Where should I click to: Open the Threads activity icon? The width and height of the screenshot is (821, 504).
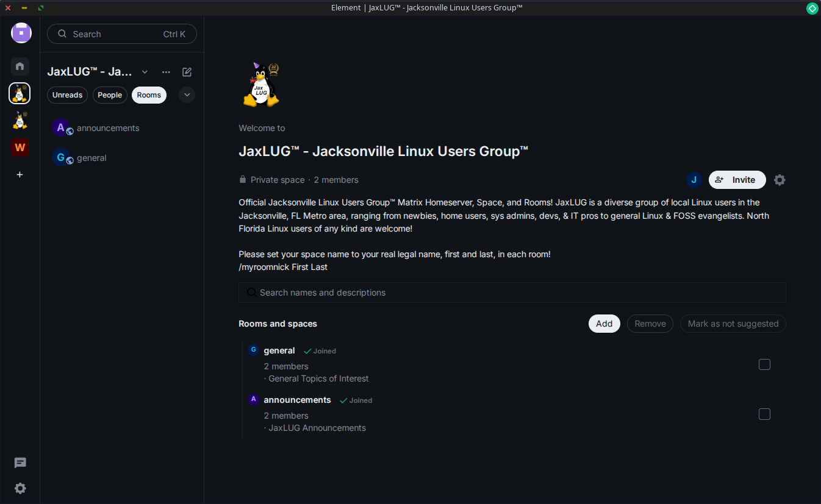point(20,463)
